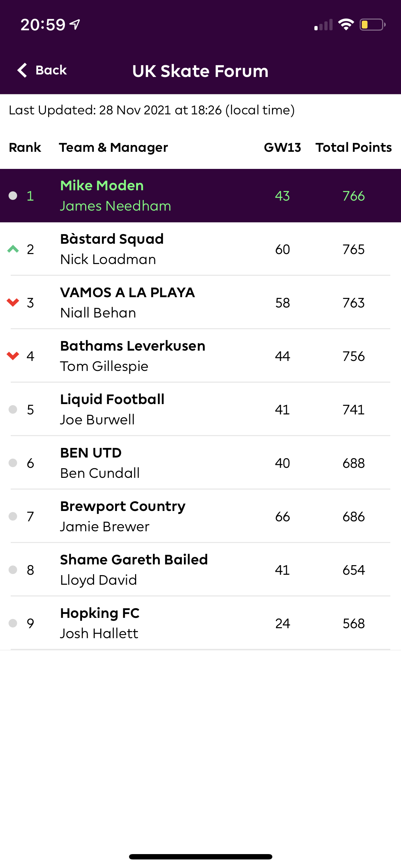401x868 pixels.
Task: Tap the Wi-Fi icon in status bar
Action: pos(346,25)
